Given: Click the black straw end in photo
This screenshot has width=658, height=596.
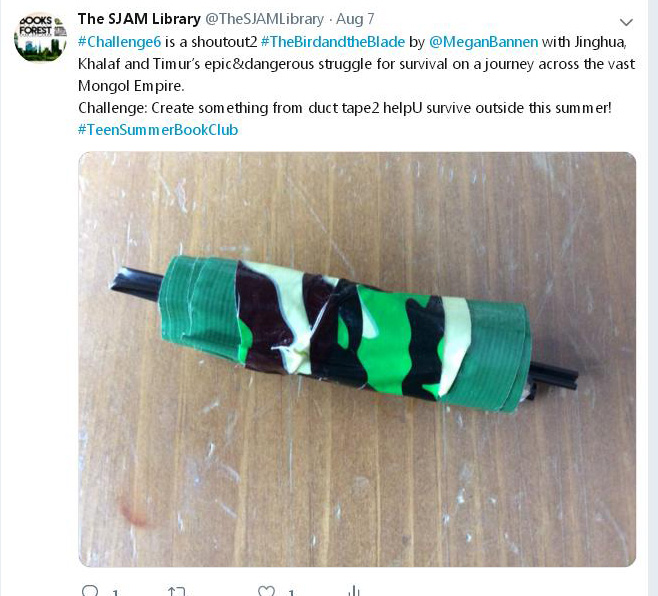Looking at the screenshot, I should 136,281.
